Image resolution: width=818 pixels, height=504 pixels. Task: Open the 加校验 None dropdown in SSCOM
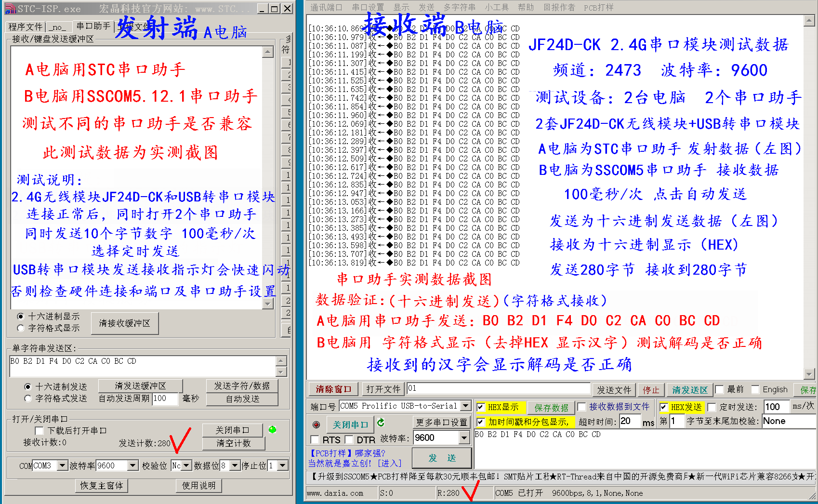pyautogui.click(x=788, y=421)
